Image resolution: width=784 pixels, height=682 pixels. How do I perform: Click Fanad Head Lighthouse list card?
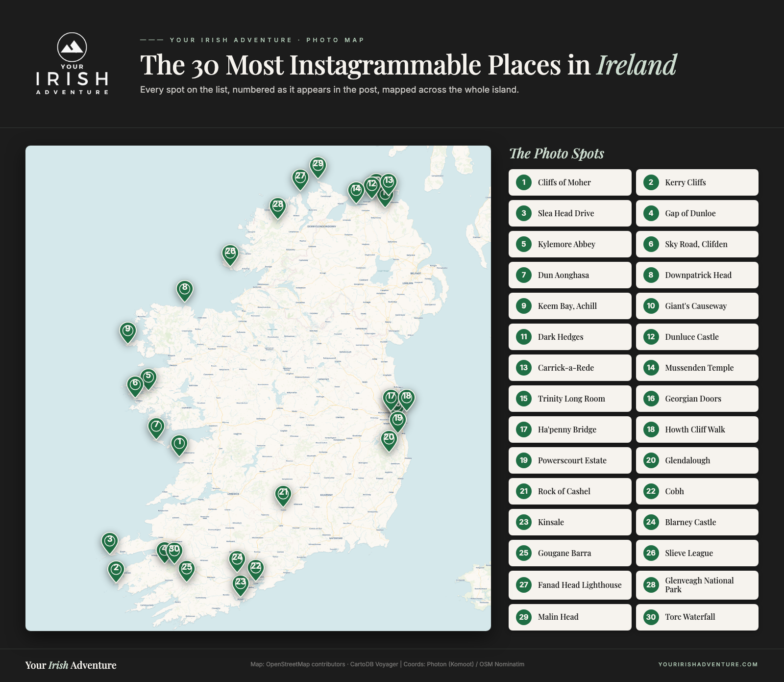tap(570, 585)
